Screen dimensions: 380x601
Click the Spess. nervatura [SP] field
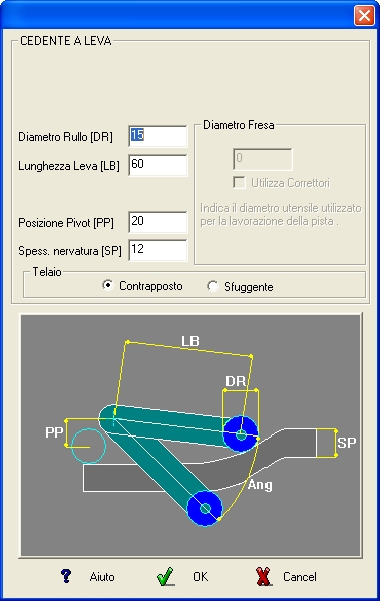(x=158, y=250)
